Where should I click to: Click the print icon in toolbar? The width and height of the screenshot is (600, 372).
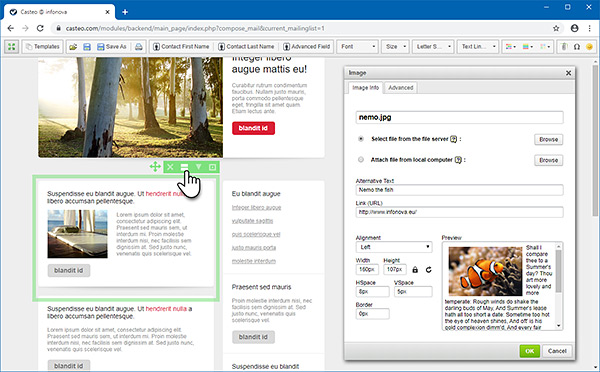pyautogui.click(x=139, y=47)
